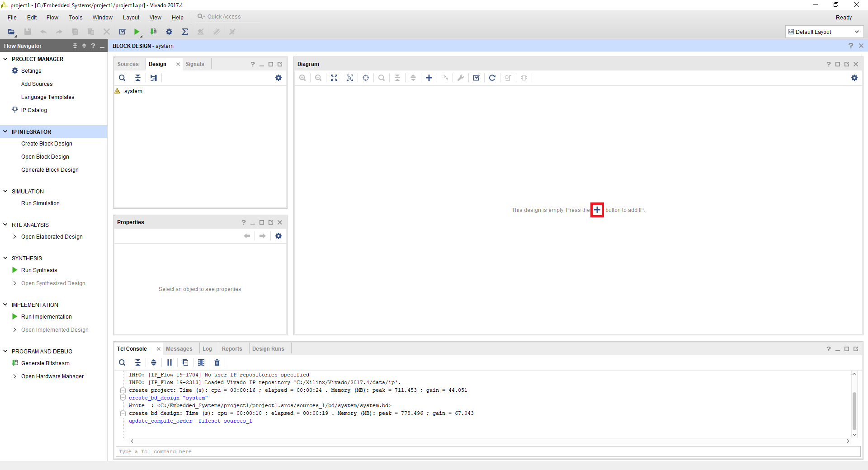The width and height of the screenshot is (868, 470).
Task: Open the Default Layout dropdown
Action: (x=824, y=32)
